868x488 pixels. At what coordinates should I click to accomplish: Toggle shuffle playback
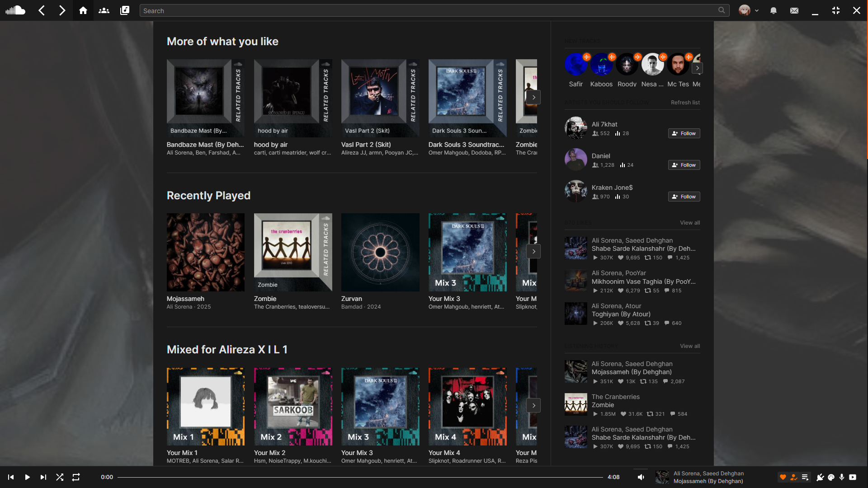[x=60, y=477]
